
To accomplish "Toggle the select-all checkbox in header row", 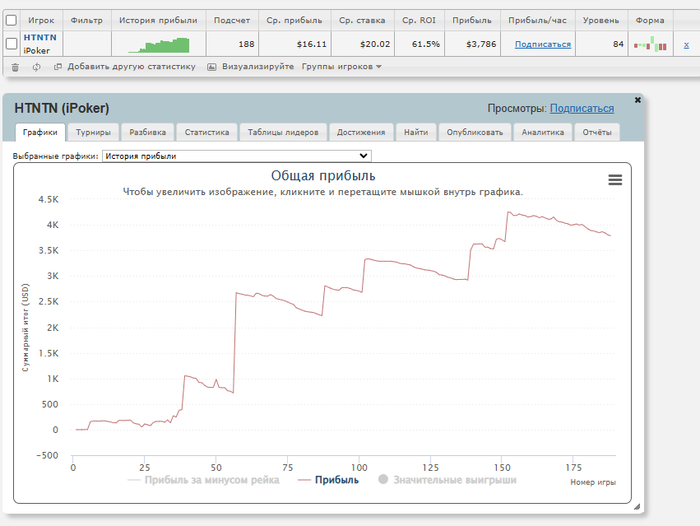I will (11, 20).
